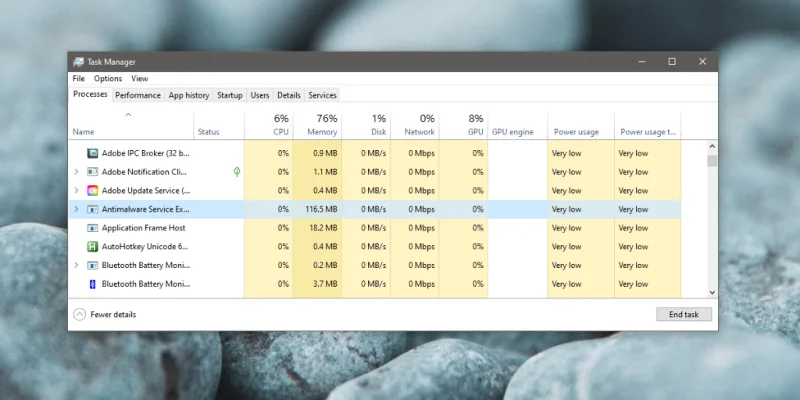800x400 pixels.
Task: Click the 116.5 MB memory cell
Action: click(x=317, y=209)
